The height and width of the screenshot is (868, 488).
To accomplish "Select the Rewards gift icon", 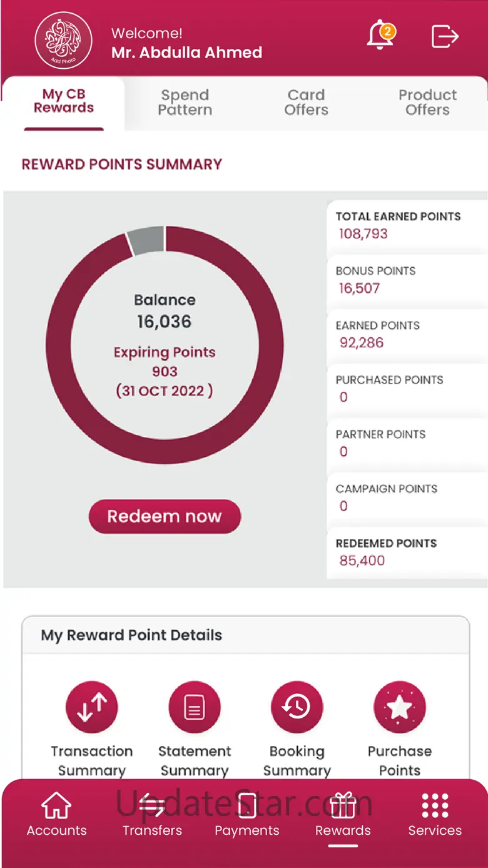I will pos(343,806).
